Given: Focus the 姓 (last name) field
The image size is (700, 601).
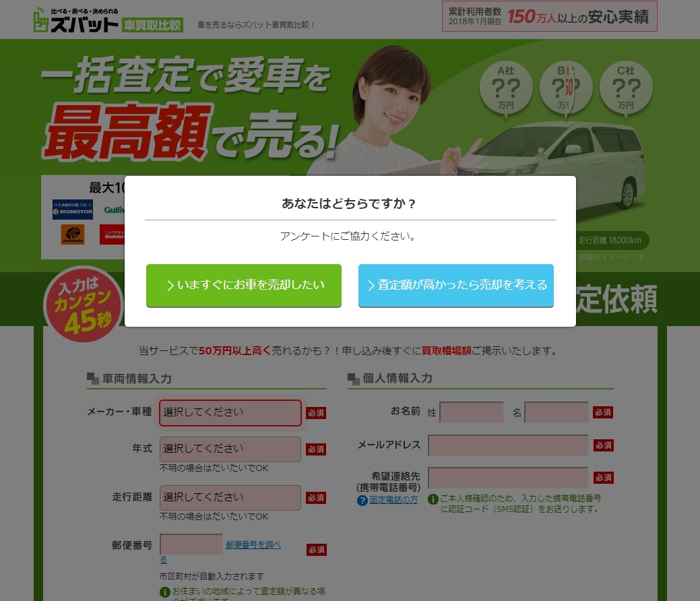Looking at the screenshot, I should [472, 412].
